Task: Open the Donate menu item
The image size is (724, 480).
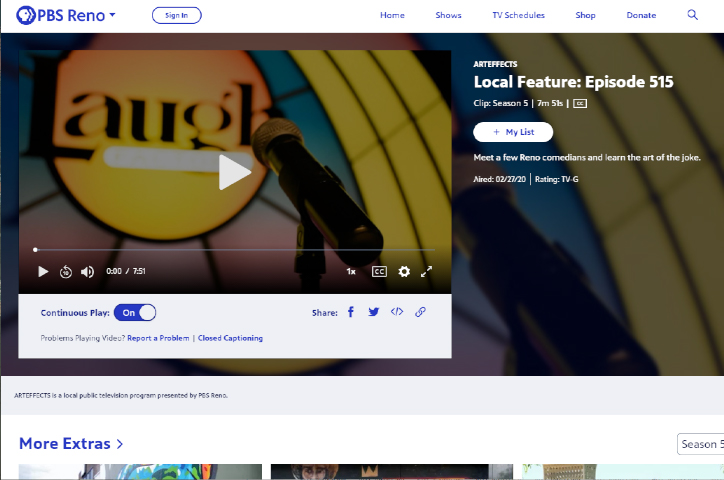Action: tap(641, 15)
